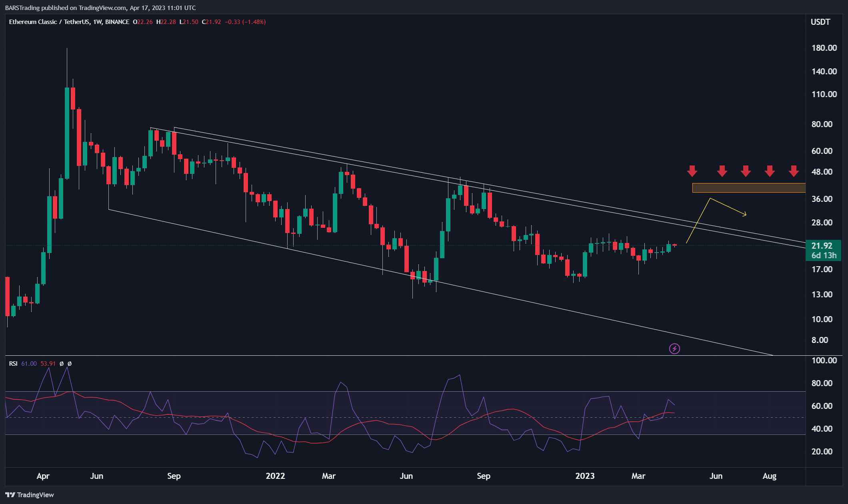The height and width of the screenshot is (504, 848).
Task: Click the 17.00 price axis label
Action: point(822,269)
